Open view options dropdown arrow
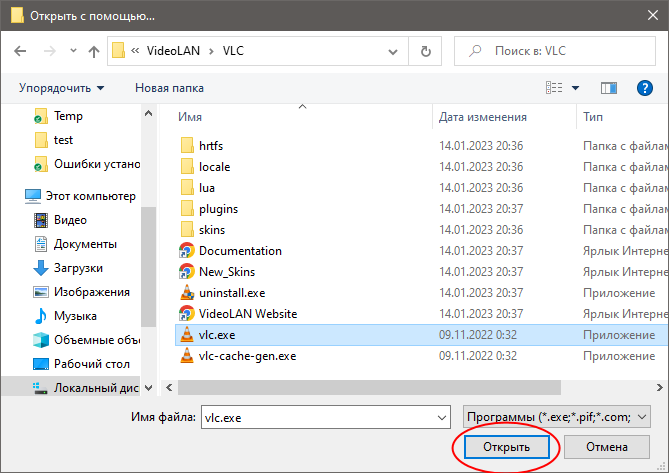669x473 pixels. (x=576, y=88)
